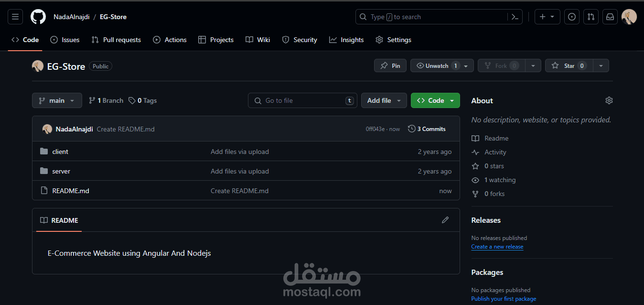
Task: Click the About settings gear icon
Action: point(609,100)
